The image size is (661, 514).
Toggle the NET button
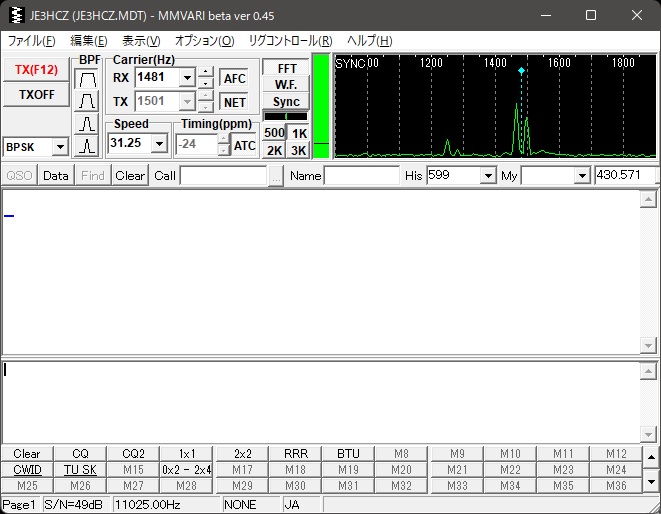(234, 102)
